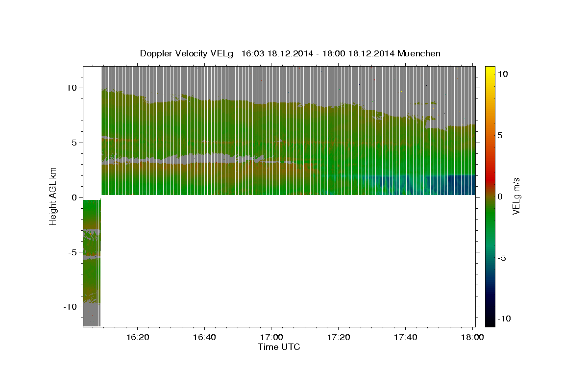Click the height axis label '10'
This screenshot has width=588, height=392.
tap(73, 88)
